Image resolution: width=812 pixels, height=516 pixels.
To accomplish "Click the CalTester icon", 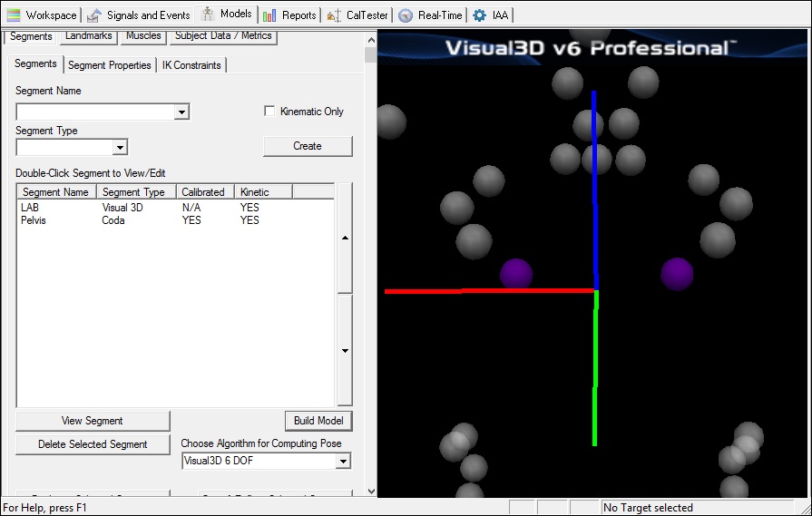I will [333, 15].
